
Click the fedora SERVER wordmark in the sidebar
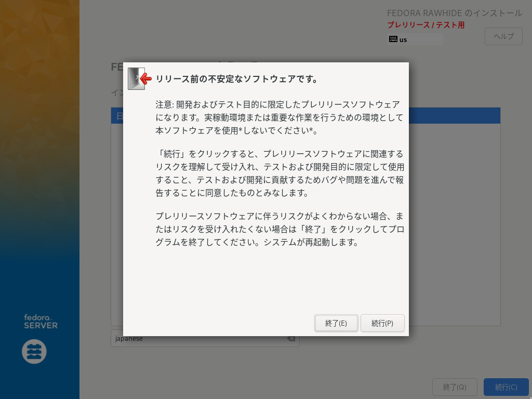click(x=41, y=322)
